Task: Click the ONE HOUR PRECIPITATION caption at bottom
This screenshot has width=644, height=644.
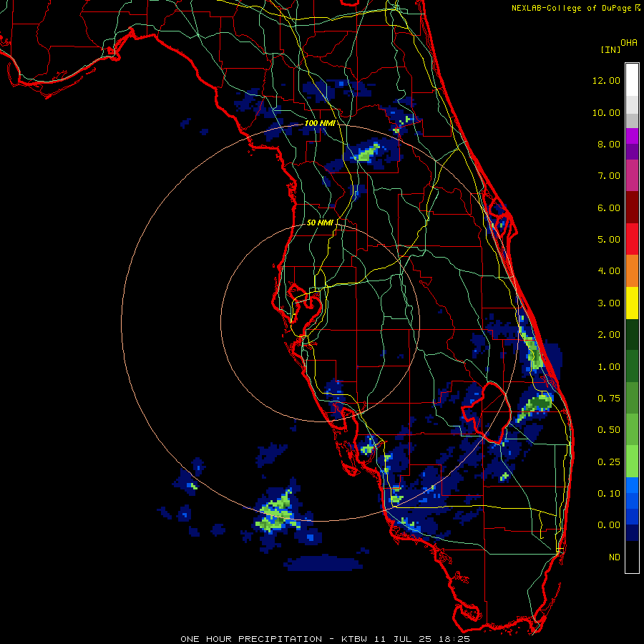Action: point(326,639)
